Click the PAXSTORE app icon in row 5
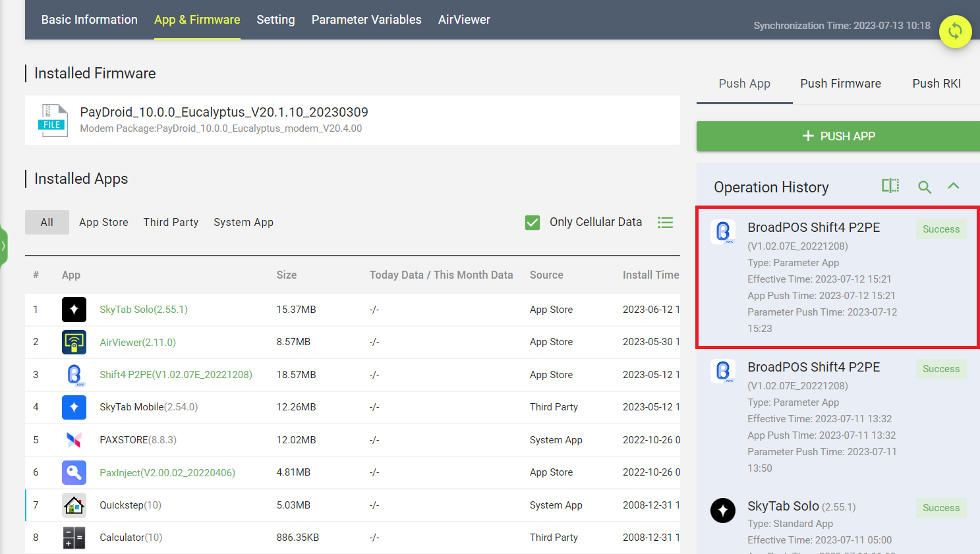The image size is (980, 554). 74,440
